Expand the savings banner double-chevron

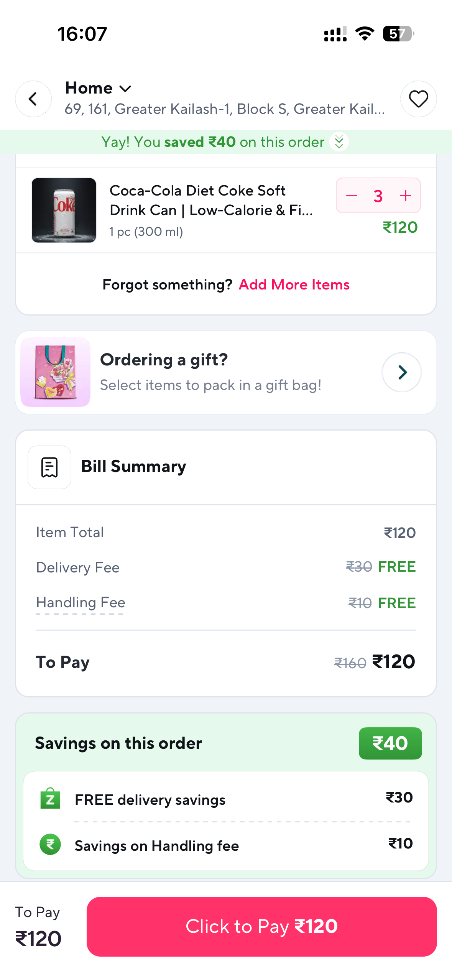339,142
